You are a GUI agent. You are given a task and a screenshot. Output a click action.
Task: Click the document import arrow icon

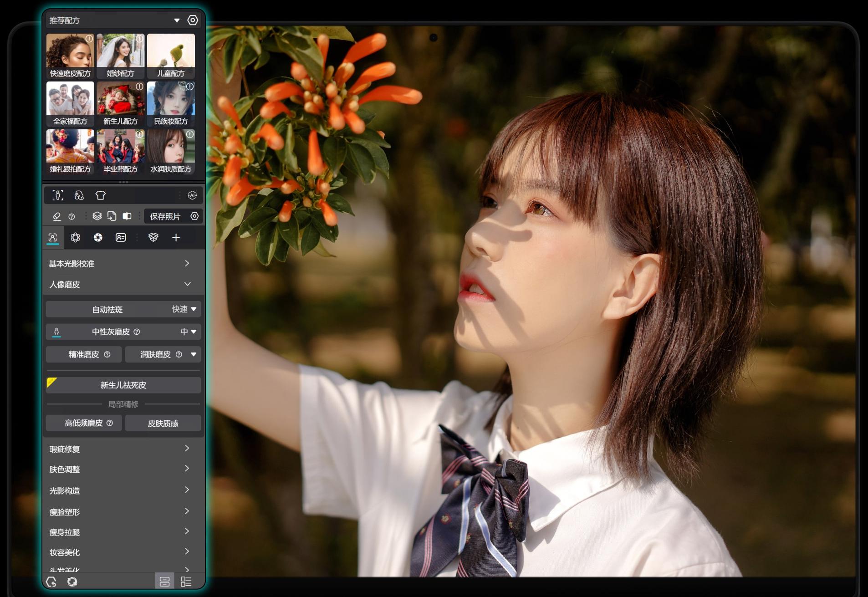(112, 216)
